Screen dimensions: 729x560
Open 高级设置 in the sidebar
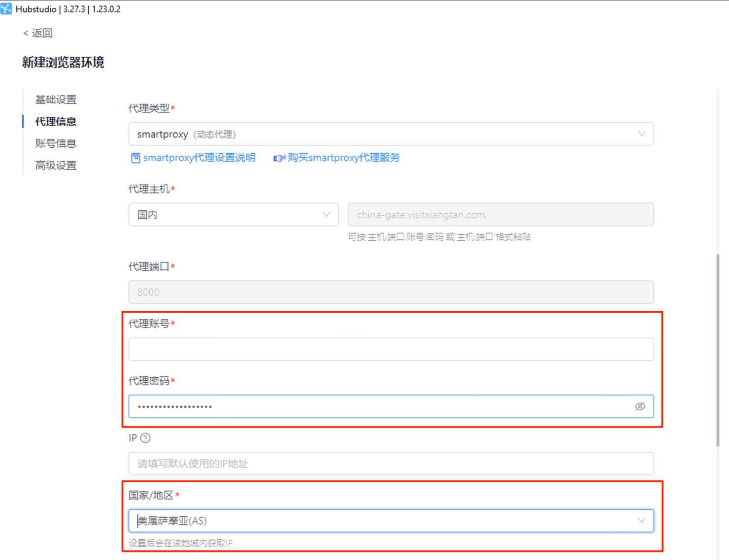point(56,165)
